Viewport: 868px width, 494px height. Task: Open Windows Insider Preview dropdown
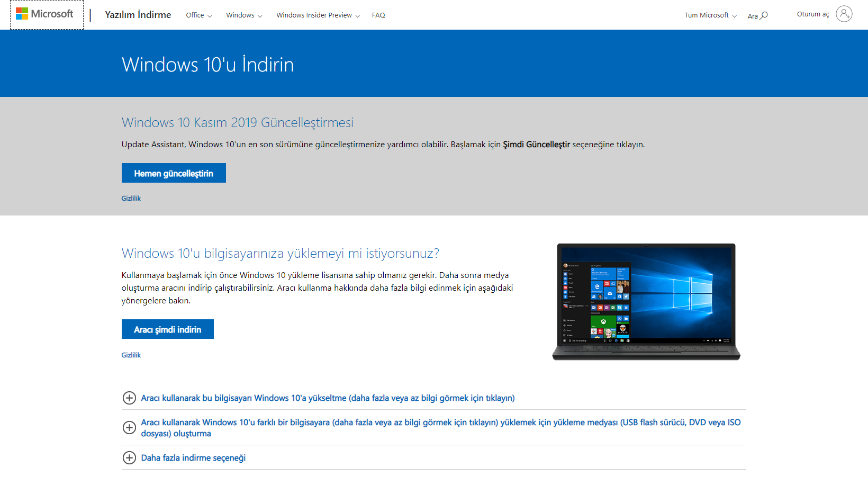pos(318,15)
